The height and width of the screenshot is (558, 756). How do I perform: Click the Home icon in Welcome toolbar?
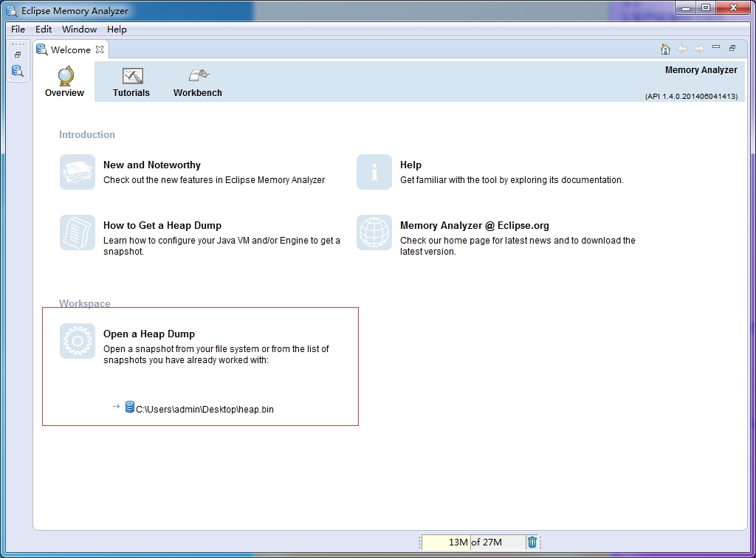click(665, 49)
